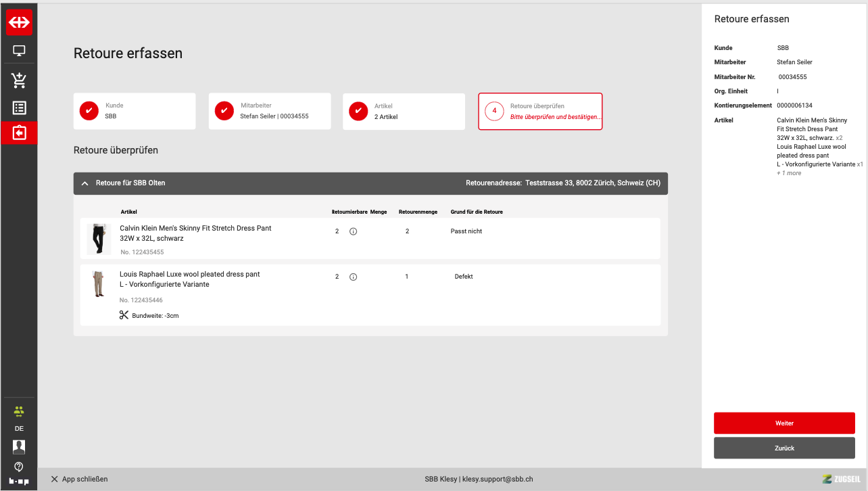Viewport: 868px width, 491px height.
Task: Go to the Mitarbeiter step
Action: click(269, 111)
